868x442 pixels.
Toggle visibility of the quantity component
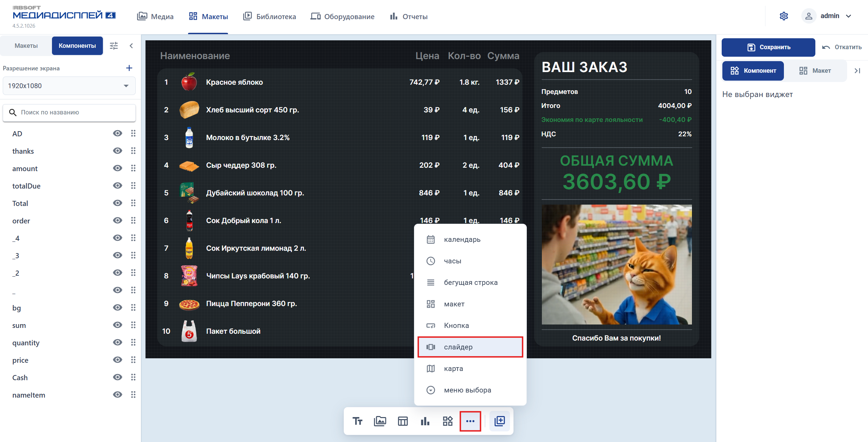click(x=118, y=343)
